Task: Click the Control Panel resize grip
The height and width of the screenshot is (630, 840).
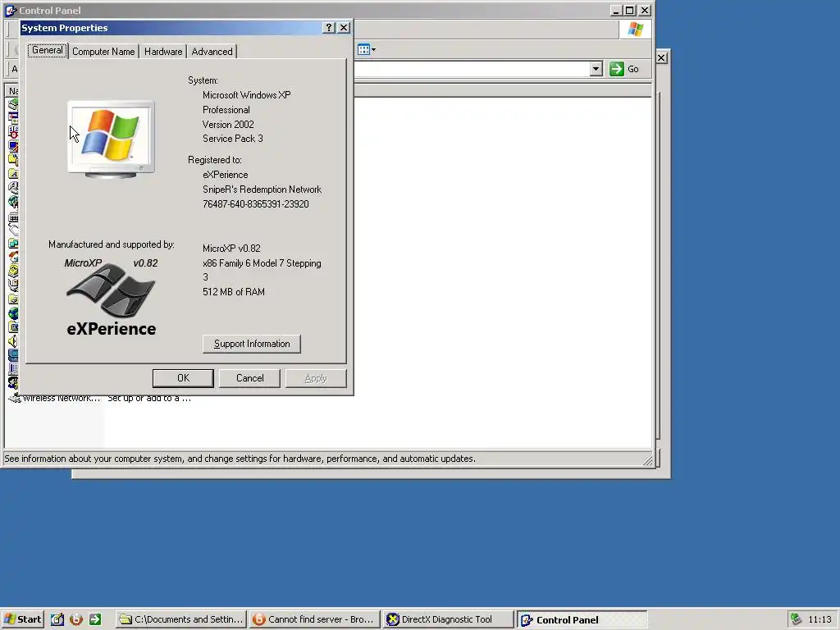Action: (x=648, y=460)
